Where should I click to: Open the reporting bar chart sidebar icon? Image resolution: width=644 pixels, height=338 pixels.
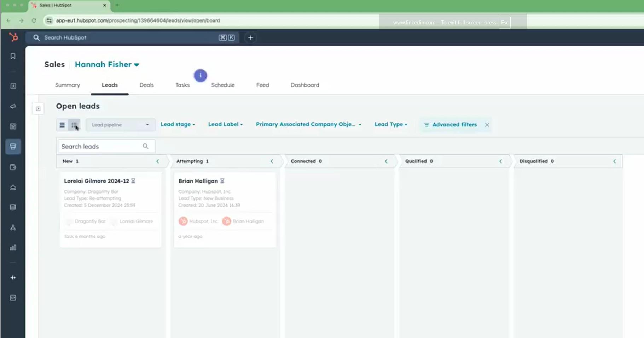coord(13,248)
